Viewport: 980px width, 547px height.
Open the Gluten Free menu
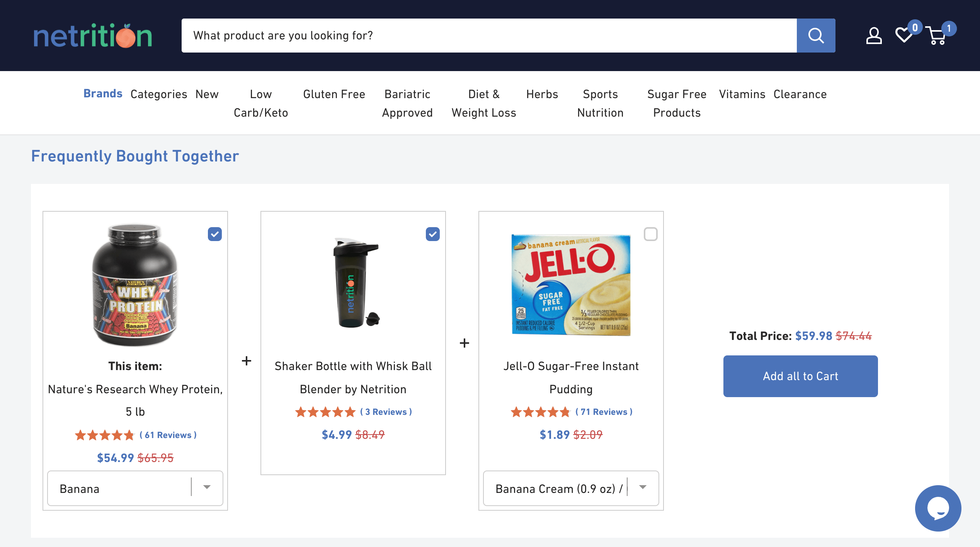[334, 94]
